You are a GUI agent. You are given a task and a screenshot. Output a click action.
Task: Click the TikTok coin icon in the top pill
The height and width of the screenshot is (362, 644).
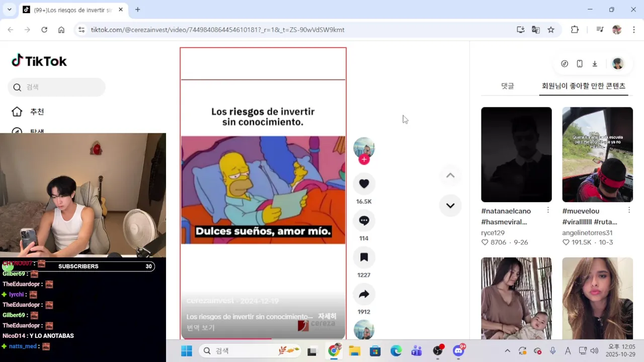coord(565,64)
